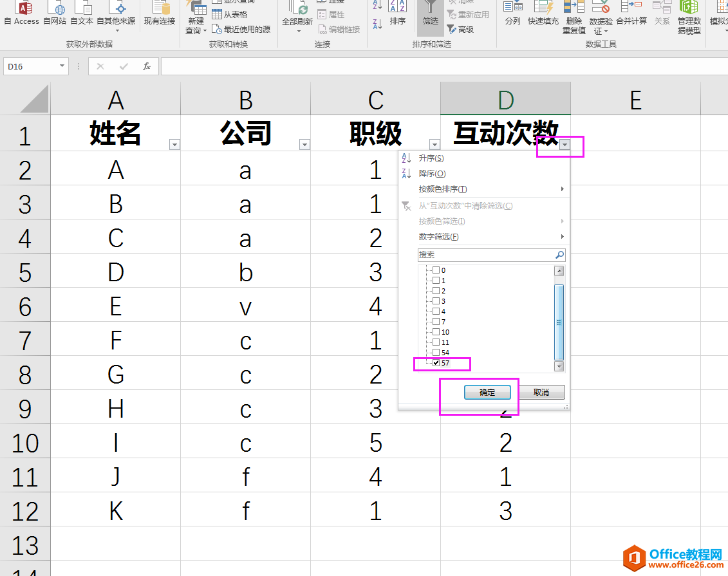
Task: Select column E header
Action: pos(635,99)
